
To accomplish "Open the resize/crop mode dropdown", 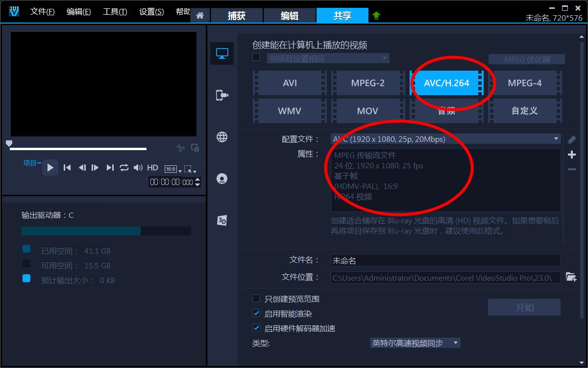I will click(190, 169).
